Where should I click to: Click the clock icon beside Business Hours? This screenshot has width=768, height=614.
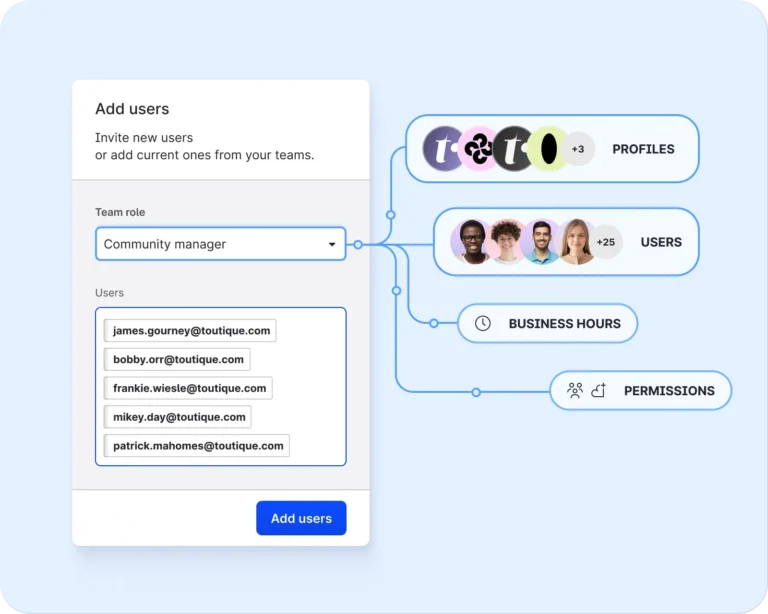482,323
